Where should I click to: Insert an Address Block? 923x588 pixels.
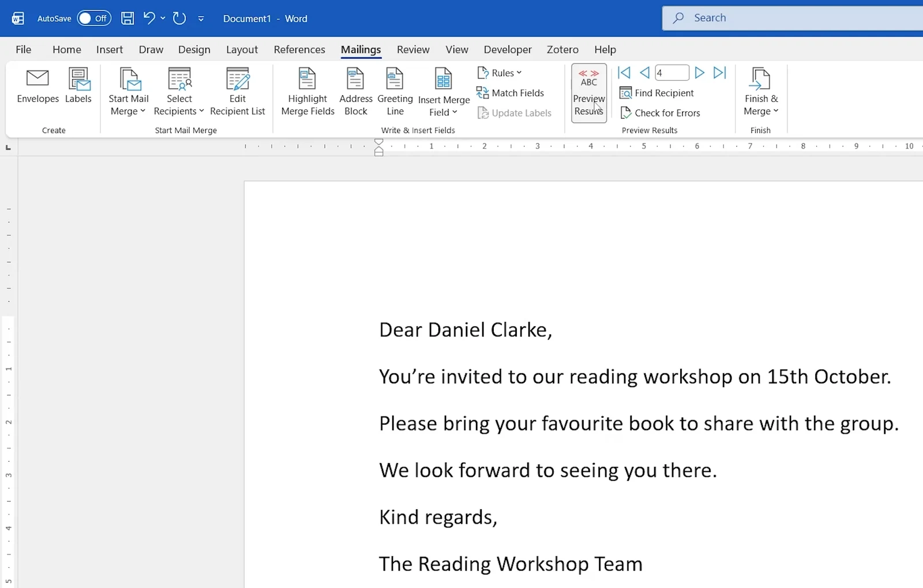(356, 92)
